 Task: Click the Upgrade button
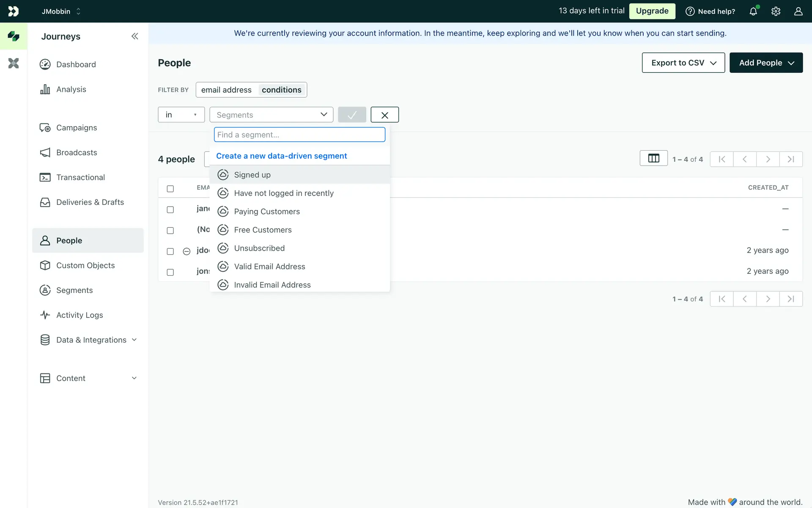652,11
